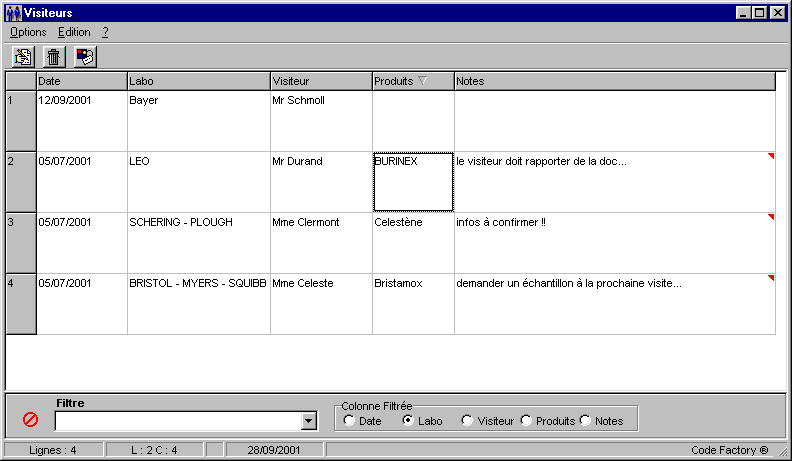
Task: Click the Mme Clermont visitor cell
Action: point(321,243)
